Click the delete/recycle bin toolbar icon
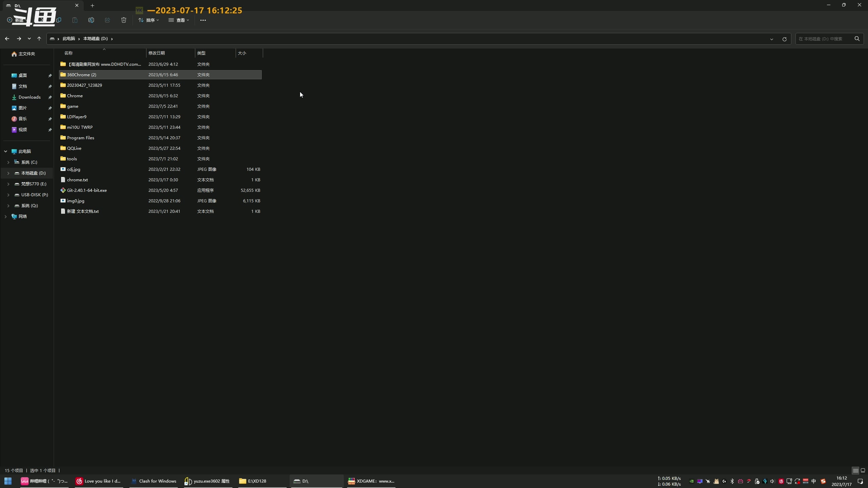The image size is (868, 488). pos(123,20)
